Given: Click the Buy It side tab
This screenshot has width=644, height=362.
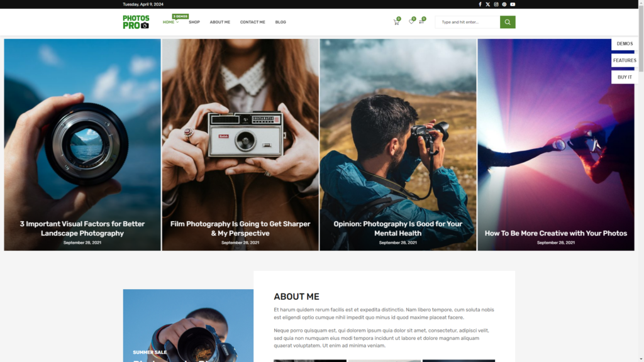Looking at the screenshot, I should tap(625, 77).
